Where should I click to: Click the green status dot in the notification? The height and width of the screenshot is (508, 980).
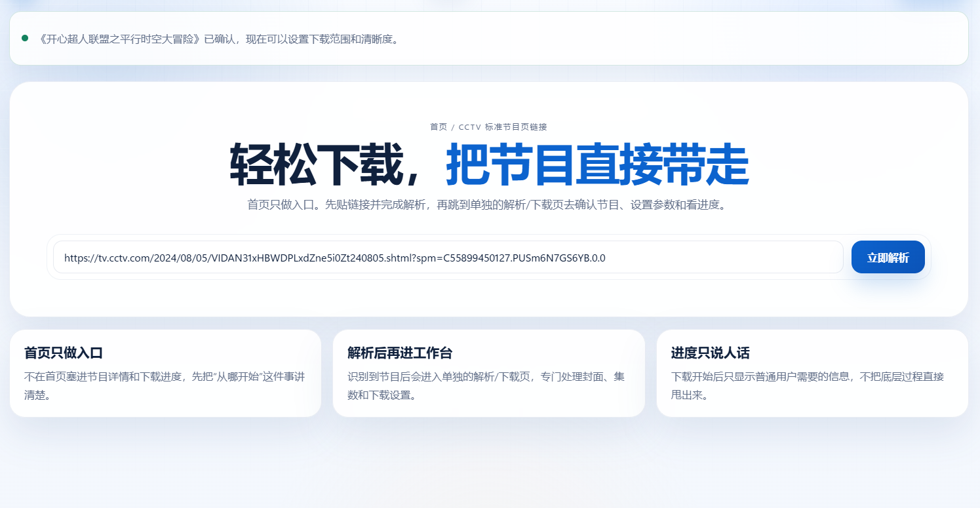25,38
